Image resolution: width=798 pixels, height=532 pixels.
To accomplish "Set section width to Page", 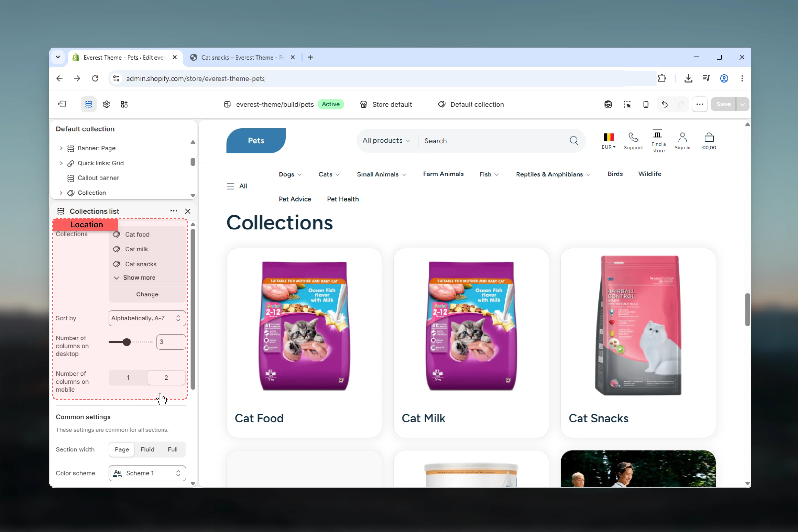I will pos(122,449).
